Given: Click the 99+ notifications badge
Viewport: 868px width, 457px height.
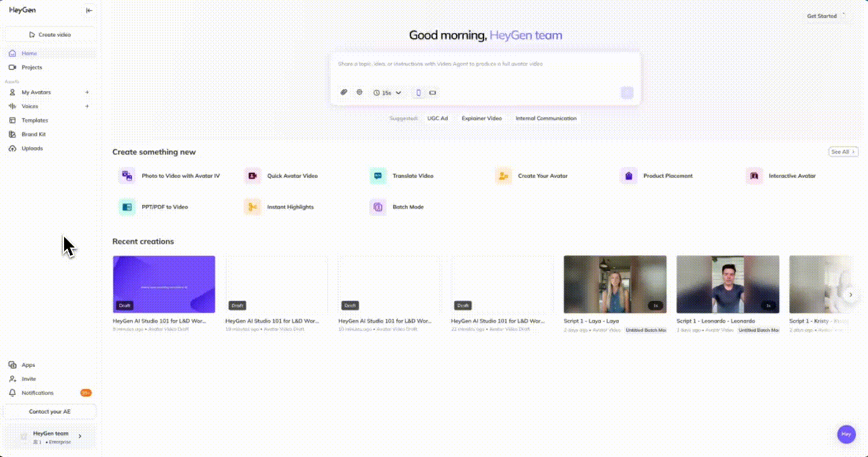Looking at the screenshot, I should 86,393.
